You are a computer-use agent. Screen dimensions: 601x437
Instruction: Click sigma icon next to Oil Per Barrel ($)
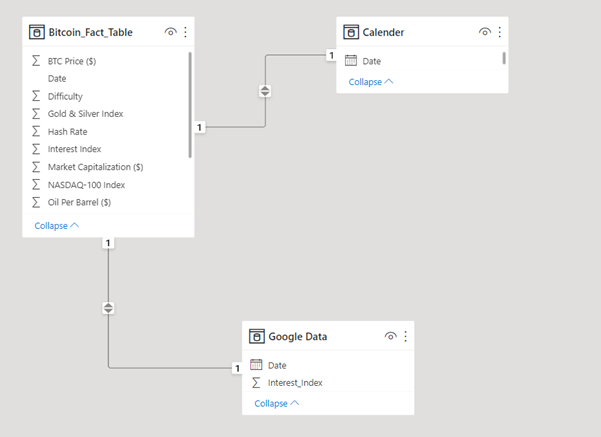36,202
